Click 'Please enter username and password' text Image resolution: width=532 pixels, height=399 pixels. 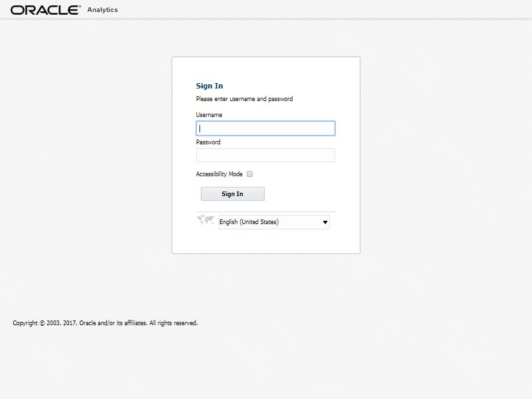(244, 99)
